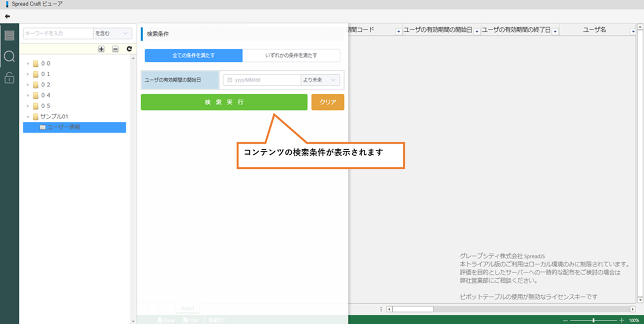Open the list menu sidebar icon
The height and width of the screenshot is (324, 644).
click(x=9, y=35)
